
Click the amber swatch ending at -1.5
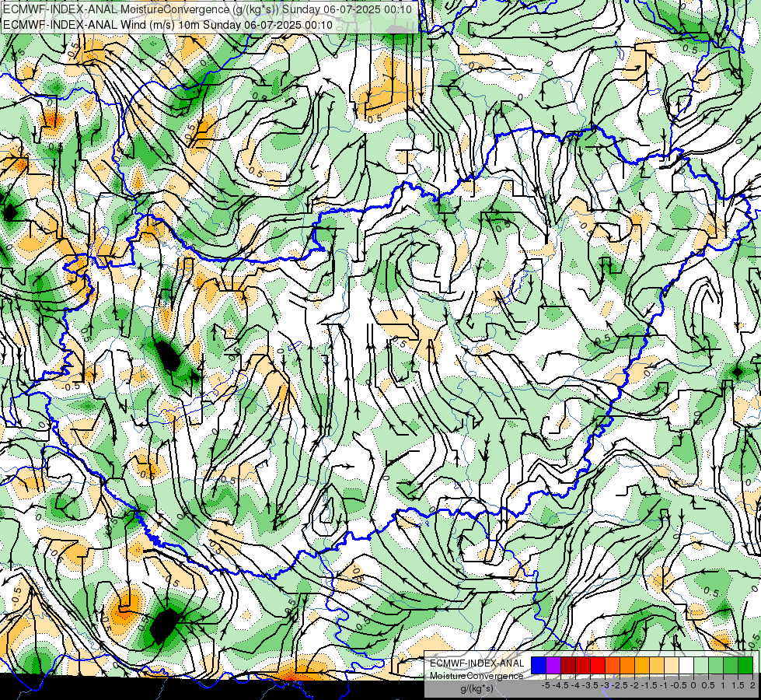pos(642,665)
